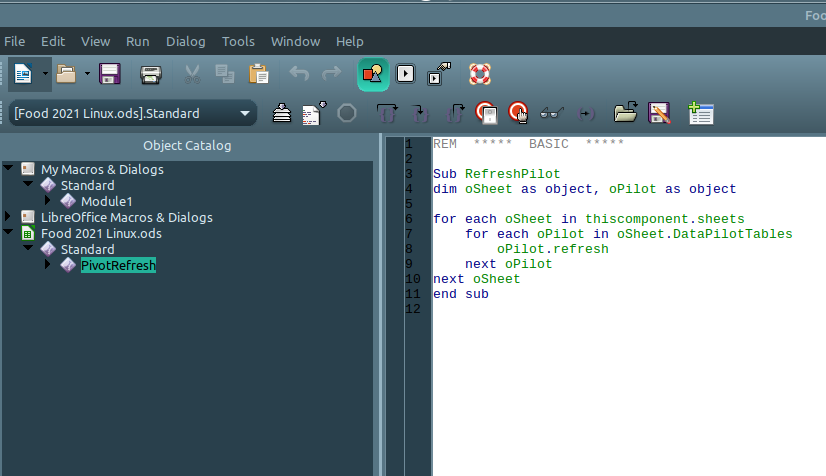Open the Tools menu
This screenshot has width=826, height=476.
coord(238,41)
